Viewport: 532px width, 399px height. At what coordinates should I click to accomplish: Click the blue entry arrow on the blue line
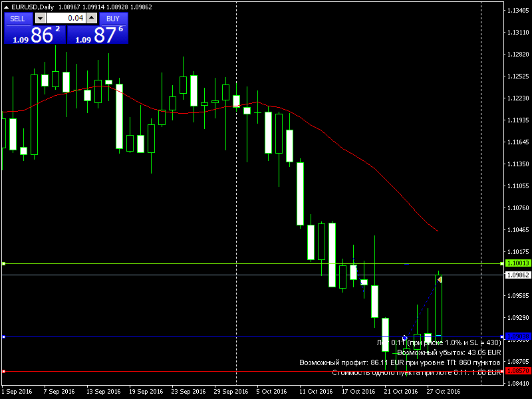tap(405, 338)
